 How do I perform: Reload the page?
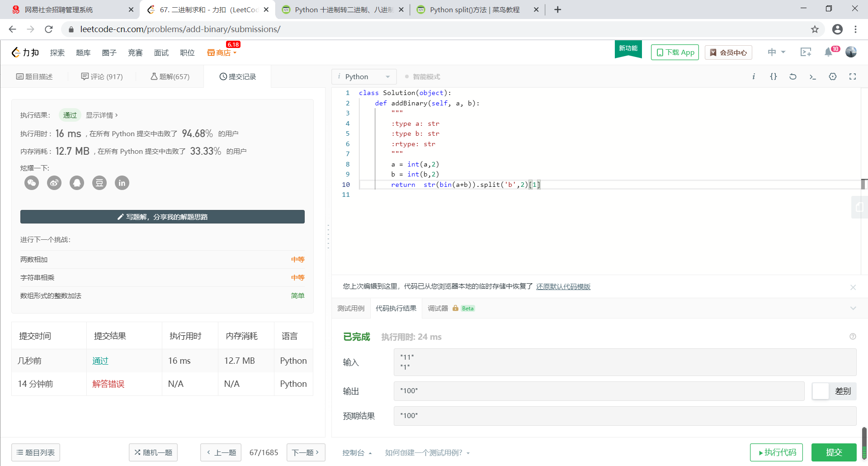click(49, 29)
